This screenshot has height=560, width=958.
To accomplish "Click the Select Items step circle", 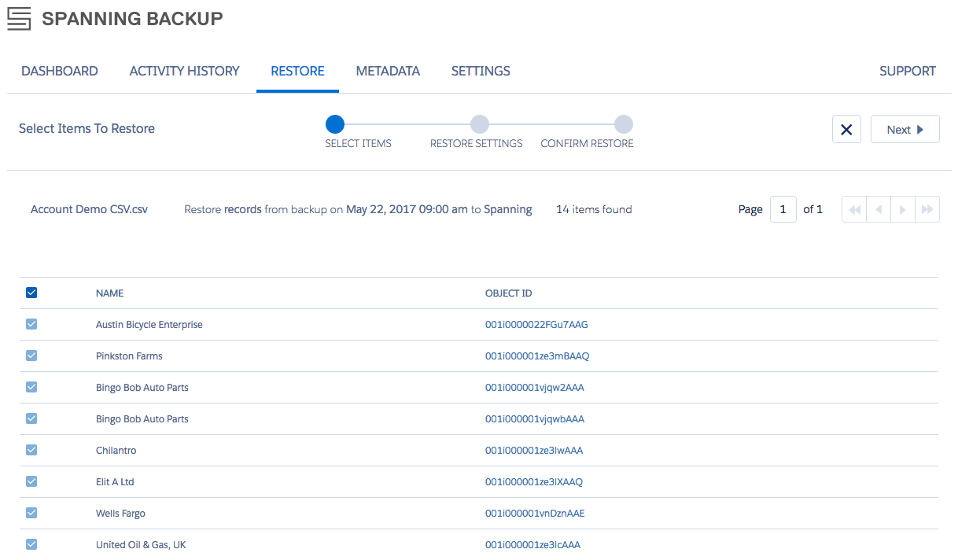I will [335, 124].
